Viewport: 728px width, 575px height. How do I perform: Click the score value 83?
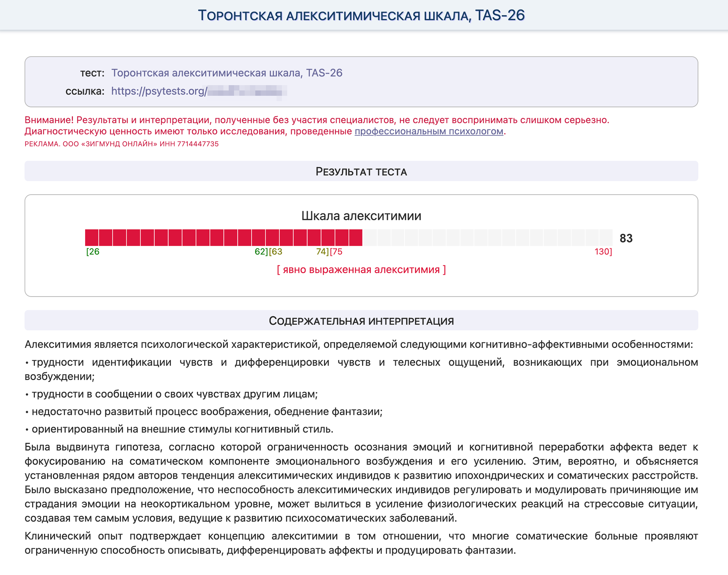pos(626,238)
